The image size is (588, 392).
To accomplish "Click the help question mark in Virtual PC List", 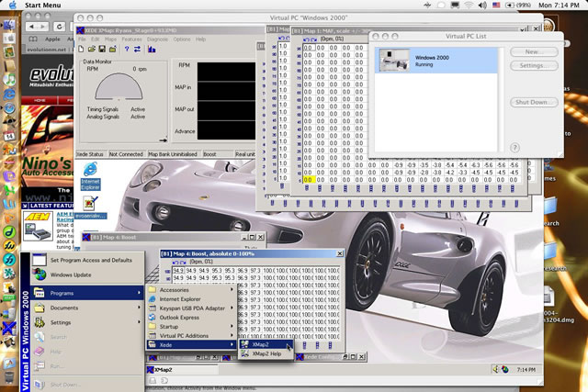I will pyautogui.click(x=514, y=147).
